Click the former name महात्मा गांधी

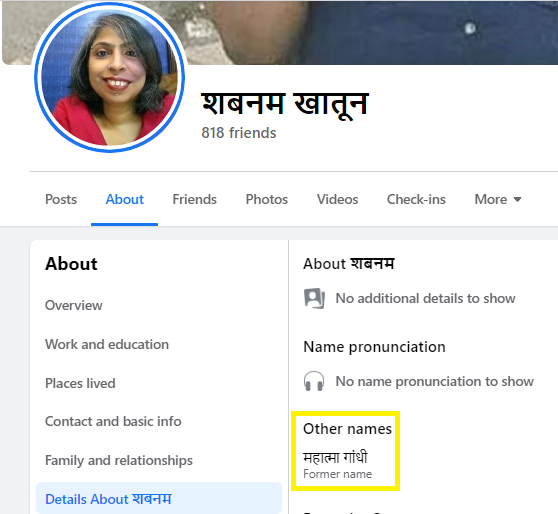point(335,457)
